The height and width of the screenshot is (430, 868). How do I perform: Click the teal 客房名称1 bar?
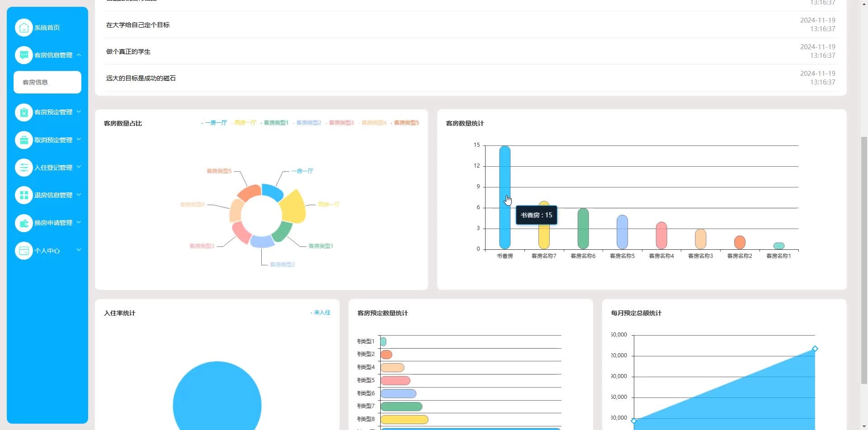pyautogui.click(x=779, y=246)
